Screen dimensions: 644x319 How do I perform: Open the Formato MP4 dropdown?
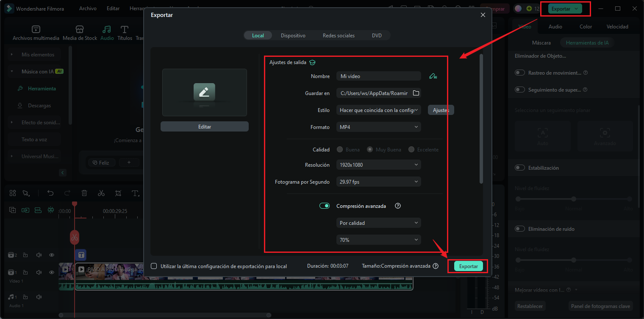click(379, 126)
